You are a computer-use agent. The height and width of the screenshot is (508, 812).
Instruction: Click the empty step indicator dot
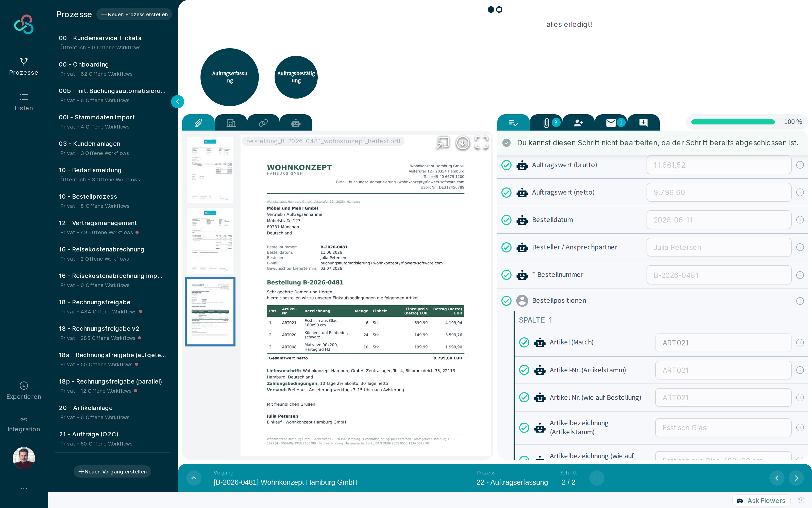tap(499, 9)
